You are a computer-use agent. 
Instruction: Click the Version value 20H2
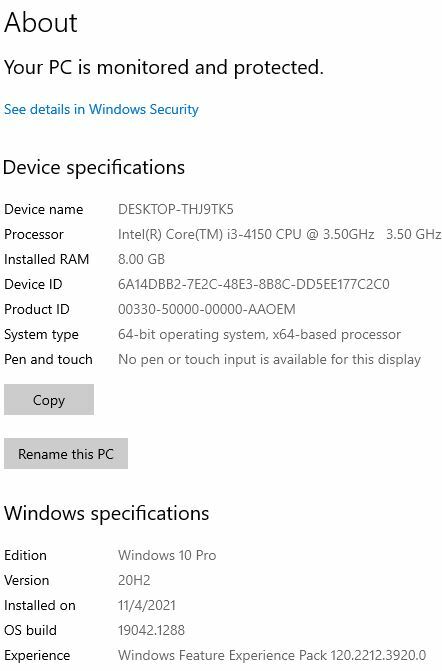[x=134, y=580]
